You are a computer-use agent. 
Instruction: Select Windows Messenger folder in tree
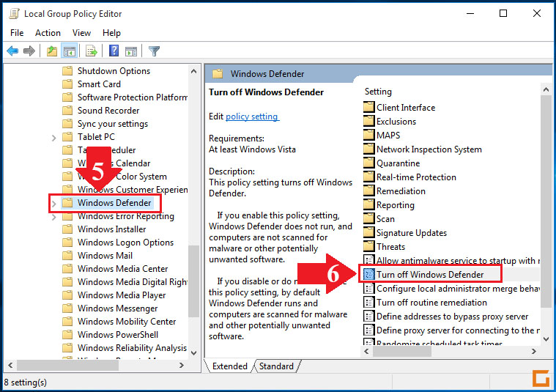[x=110, y=308]
